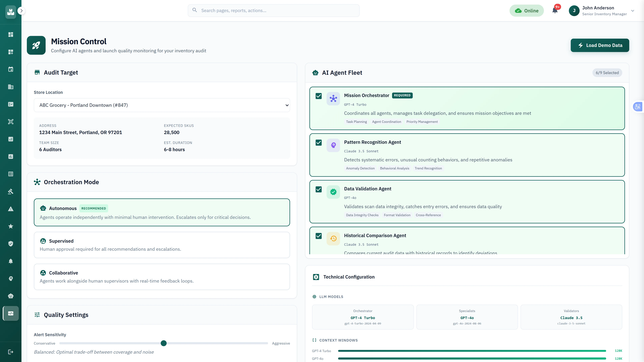644x362 pixels.
Task: Open the alerts warning triangle in the sidebar
Action: (11, 209)
